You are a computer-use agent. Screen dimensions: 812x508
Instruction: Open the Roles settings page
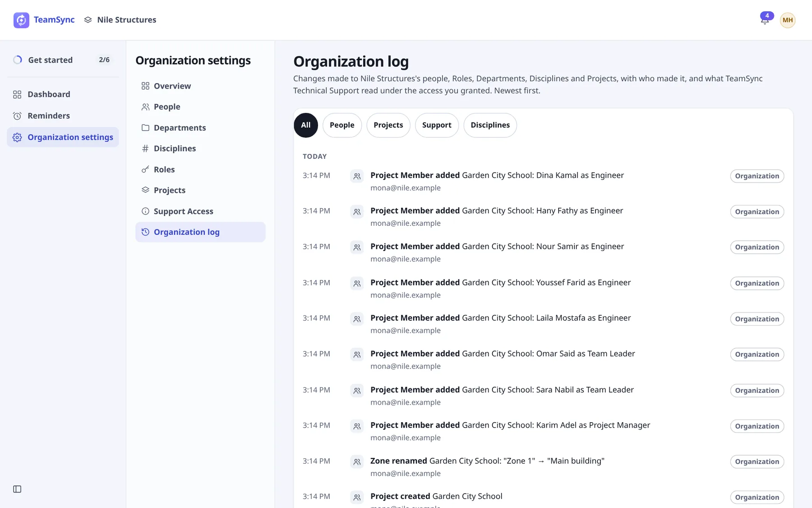[200, 169]
